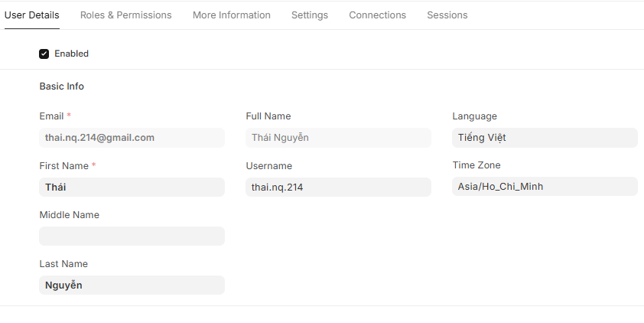Go to the Settings tab
The image size is (644, 323).
click(x=309, y=15)
